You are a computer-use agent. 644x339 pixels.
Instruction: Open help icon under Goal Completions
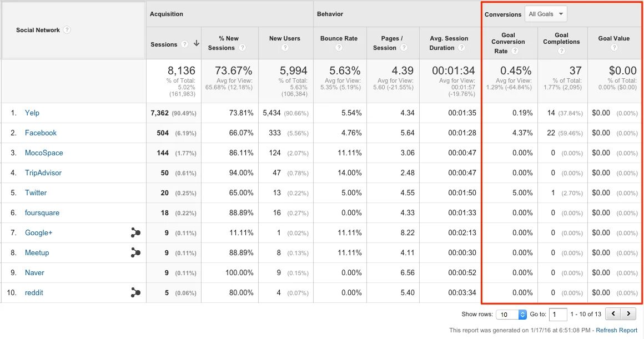click(561, 51)
